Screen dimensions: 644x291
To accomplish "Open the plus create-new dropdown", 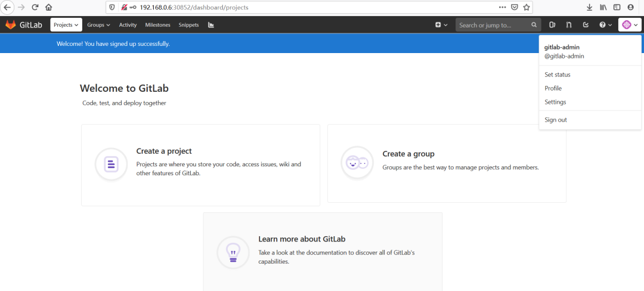I will [441, 25].
